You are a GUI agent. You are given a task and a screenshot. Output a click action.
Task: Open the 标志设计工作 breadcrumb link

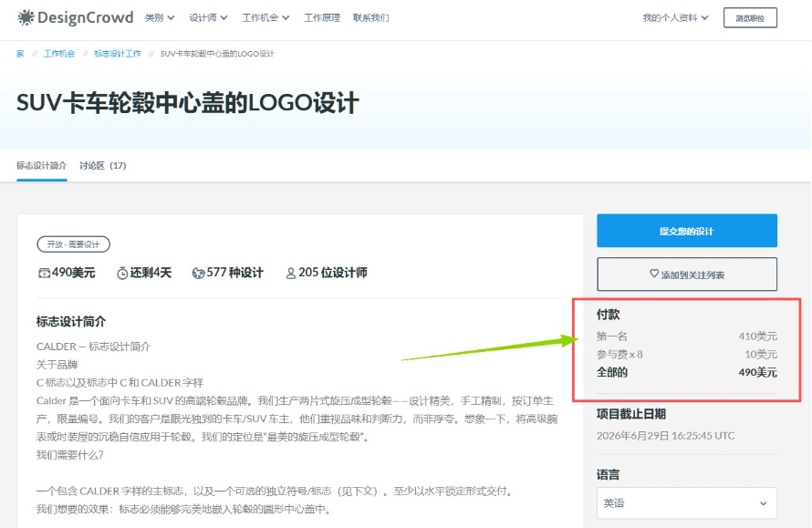(118, 54)
